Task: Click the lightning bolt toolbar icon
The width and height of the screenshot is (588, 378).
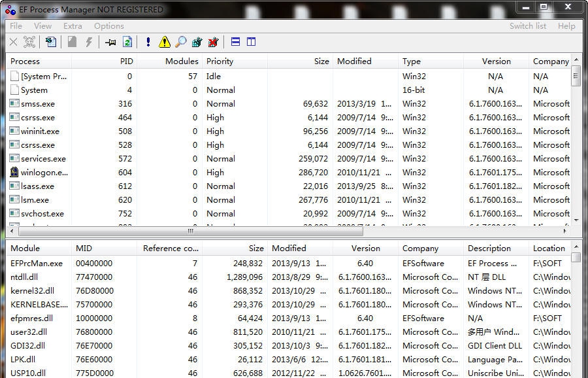Action: (x=90, y=42)
